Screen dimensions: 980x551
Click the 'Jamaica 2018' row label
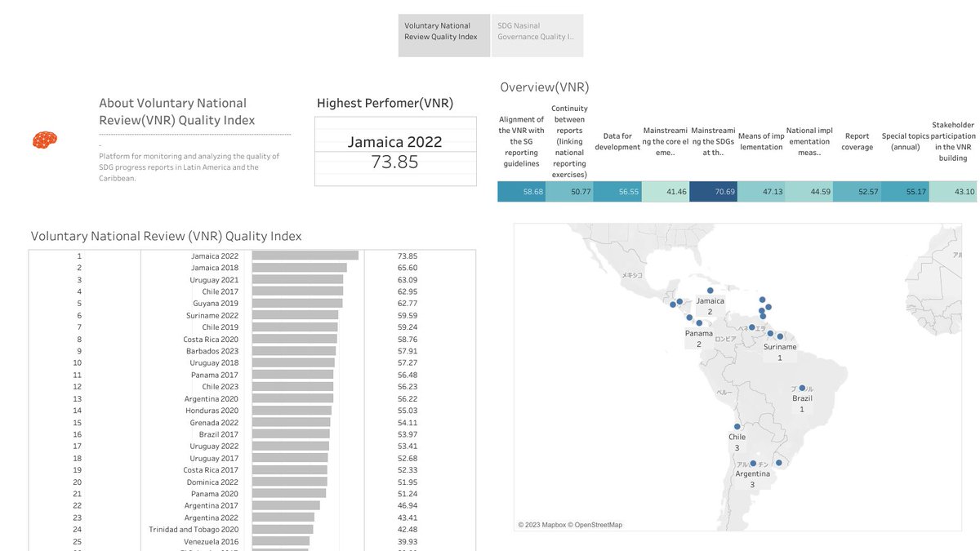tap(215, 268)
